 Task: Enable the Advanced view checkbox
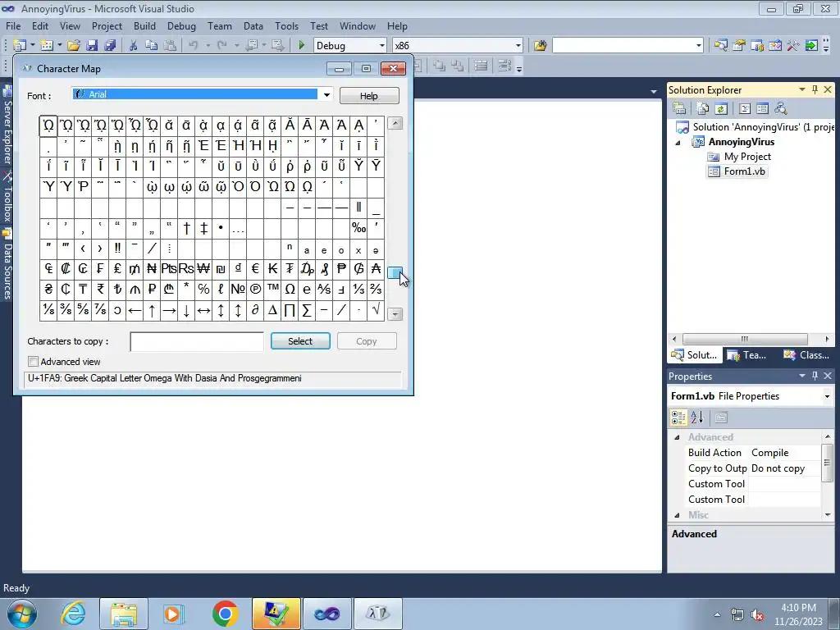[x=33, y=362]
